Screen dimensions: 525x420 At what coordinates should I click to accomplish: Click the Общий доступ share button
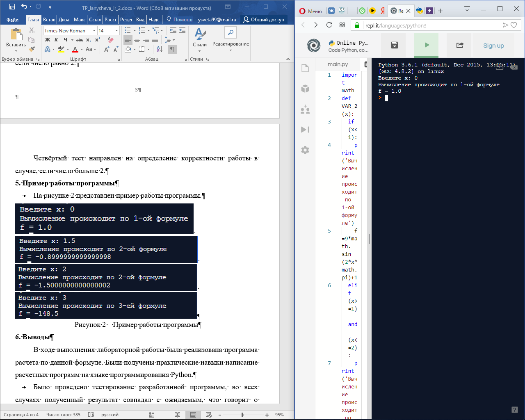click(x=263, y=20)
